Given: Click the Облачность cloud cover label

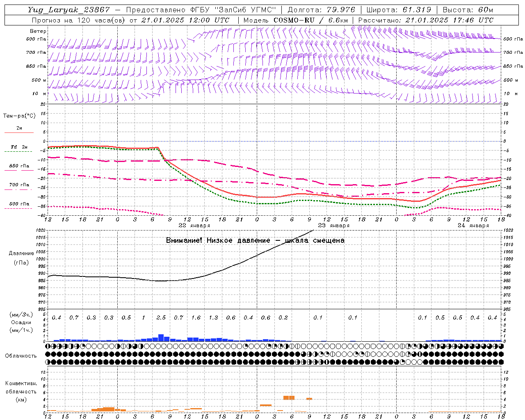Looking at the screenshot, I should tap(21, 356).
